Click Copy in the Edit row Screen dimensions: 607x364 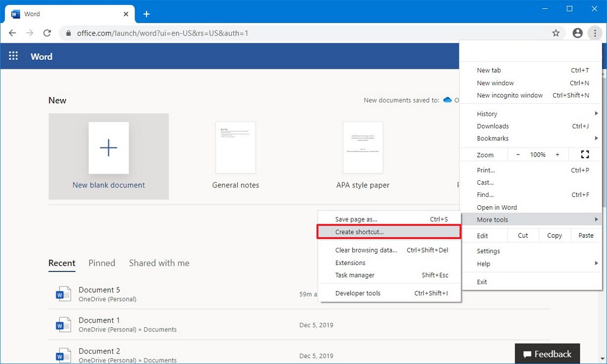tap(555, 235)
